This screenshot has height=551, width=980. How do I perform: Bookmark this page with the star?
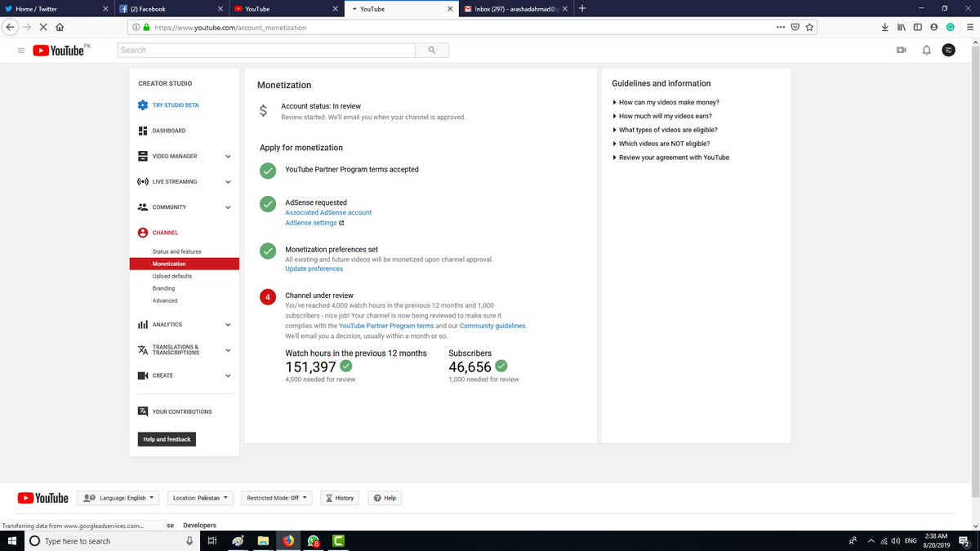click(809, 27)
